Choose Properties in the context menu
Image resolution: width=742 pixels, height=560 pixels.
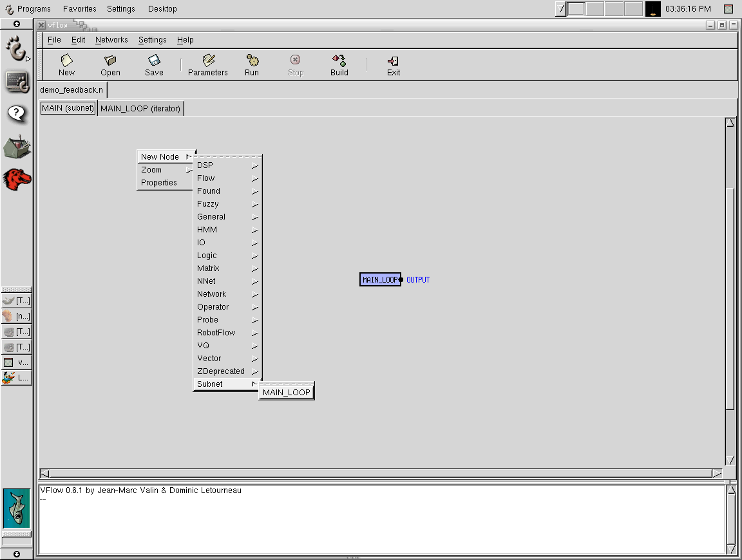point(159,183)
